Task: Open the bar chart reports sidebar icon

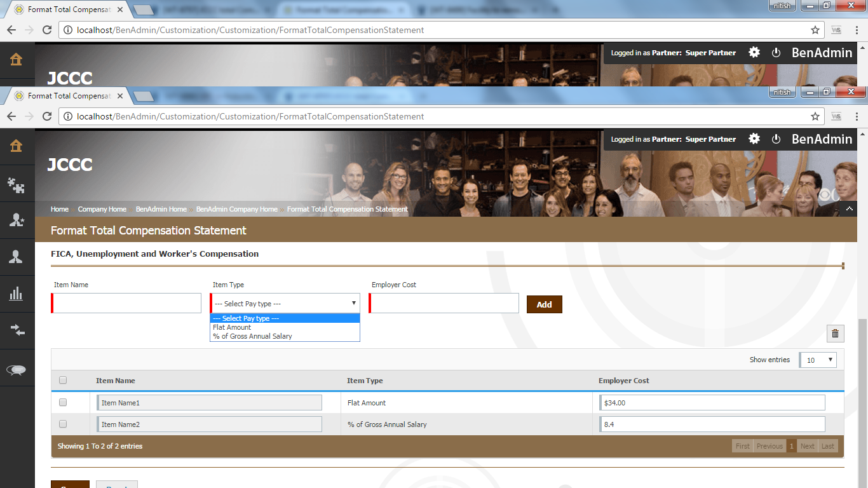Action: pyautogui.click(x=17, y=294)
